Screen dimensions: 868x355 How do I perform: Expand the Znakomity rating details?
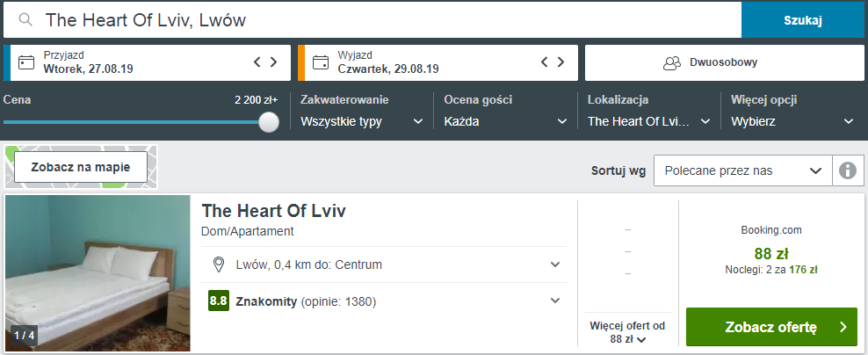554,301
